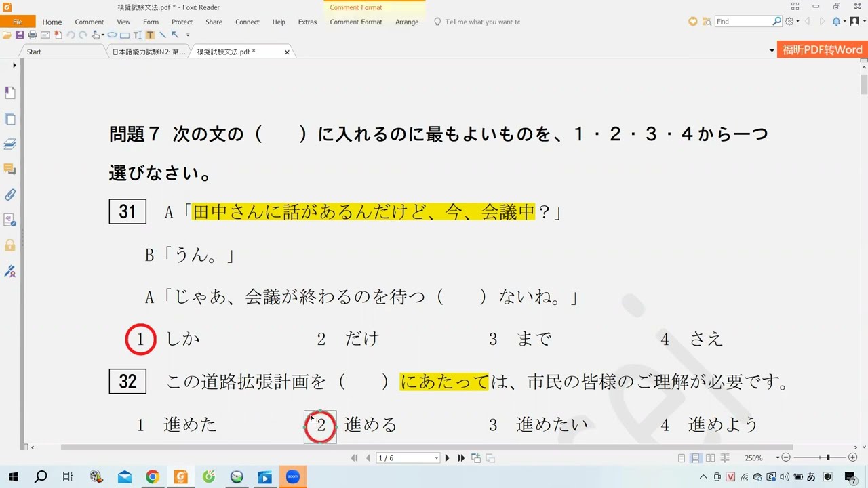Select the Line drawing tool
This screenshot has width=868, height=488.
[163, 35]
